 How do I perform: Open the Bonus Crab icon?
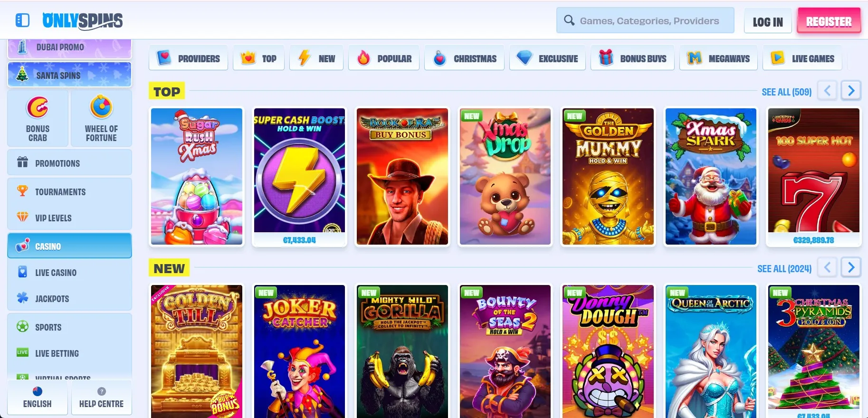point(38,108)
